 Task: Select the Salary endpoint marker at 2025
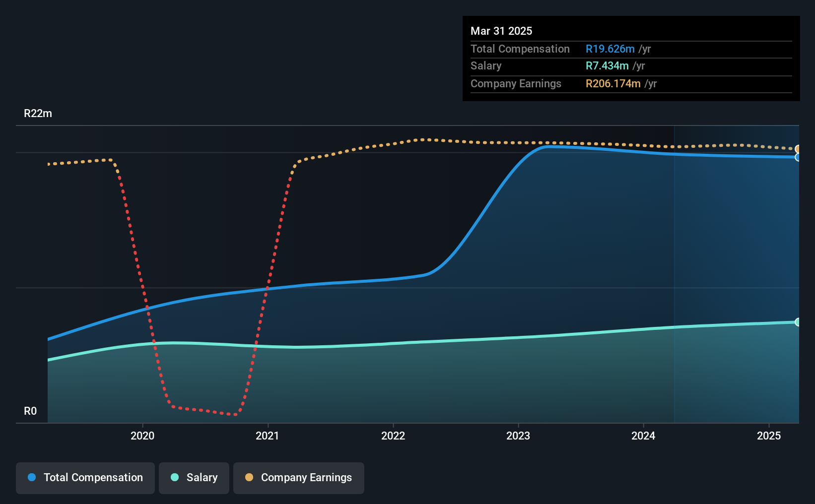tap(798, 322)
